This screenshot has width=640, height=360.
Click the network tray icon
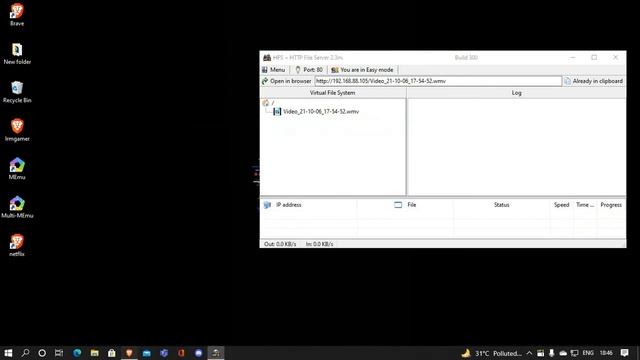click(x=574, y=353)
